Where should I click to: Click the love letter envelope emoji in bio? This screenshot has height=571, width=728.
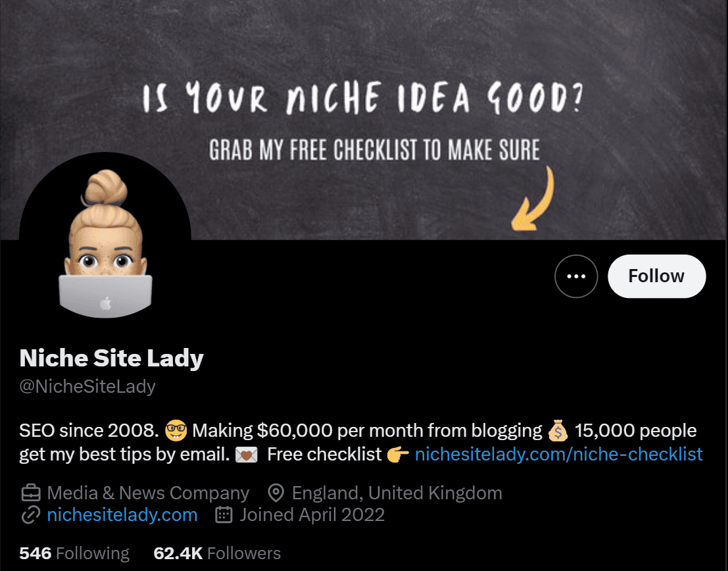[247, 455]
